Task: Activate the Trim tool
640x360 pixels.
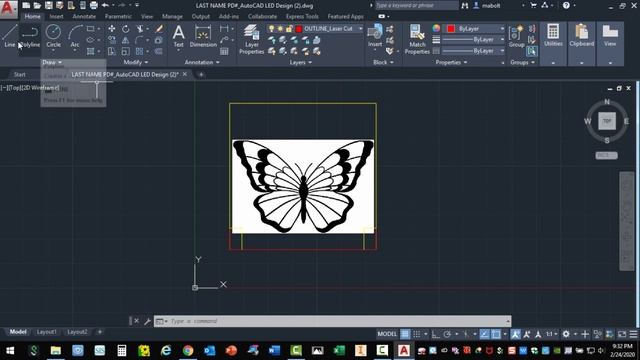Action: point(140,29)
